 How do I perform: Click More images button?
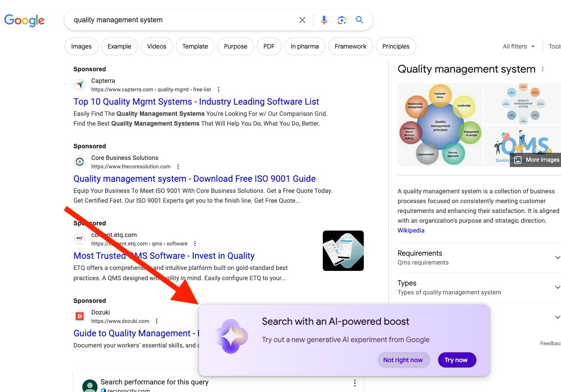point(536,160)
